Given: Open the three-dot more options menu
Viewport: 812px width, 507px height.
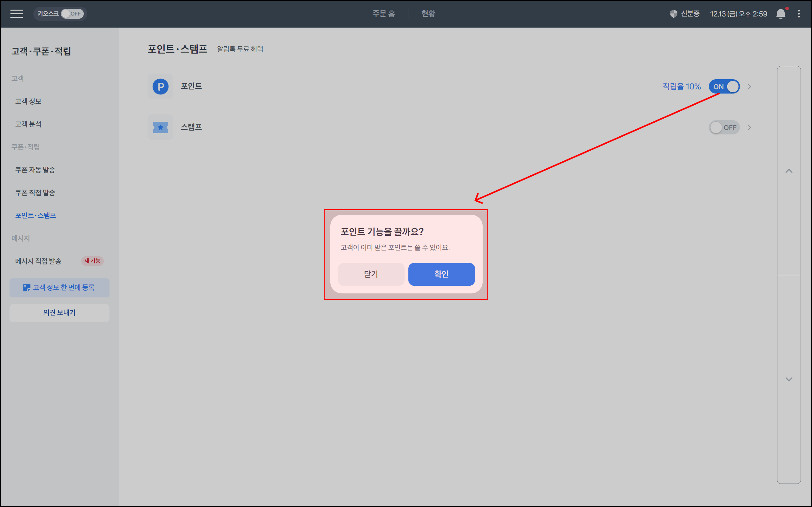Looking at the screenshot, I should point(799,14).
